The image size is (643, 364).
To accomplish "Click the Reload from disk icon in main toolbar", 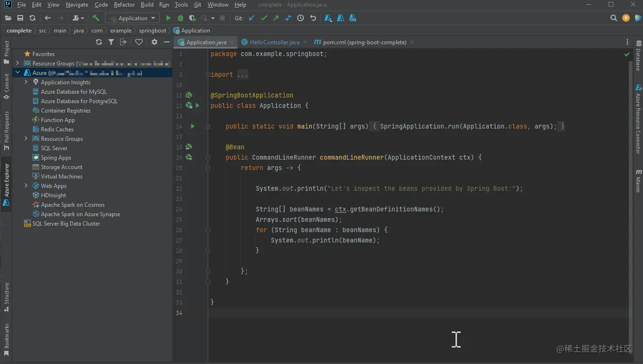I will [33, 18].
